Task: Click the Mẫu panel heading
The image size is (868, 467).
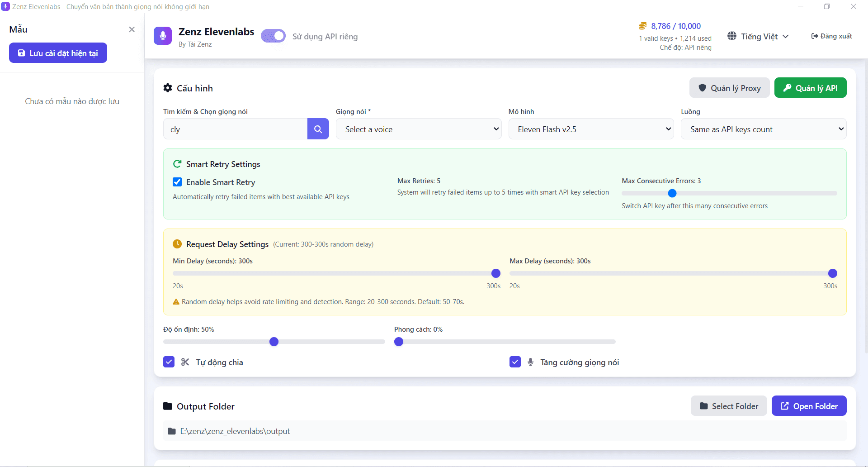Action: (x=18, y=29)
